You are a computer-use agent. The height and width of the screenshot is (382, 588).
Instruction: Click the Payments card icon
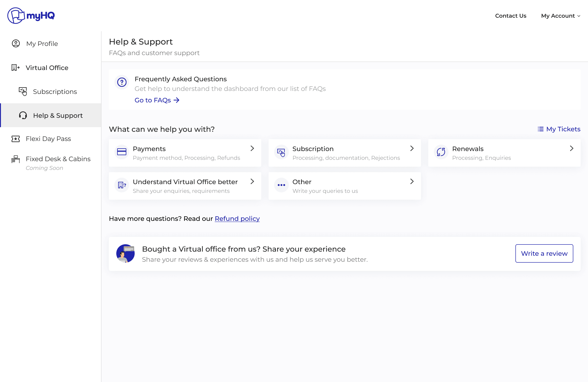point(122,152)
